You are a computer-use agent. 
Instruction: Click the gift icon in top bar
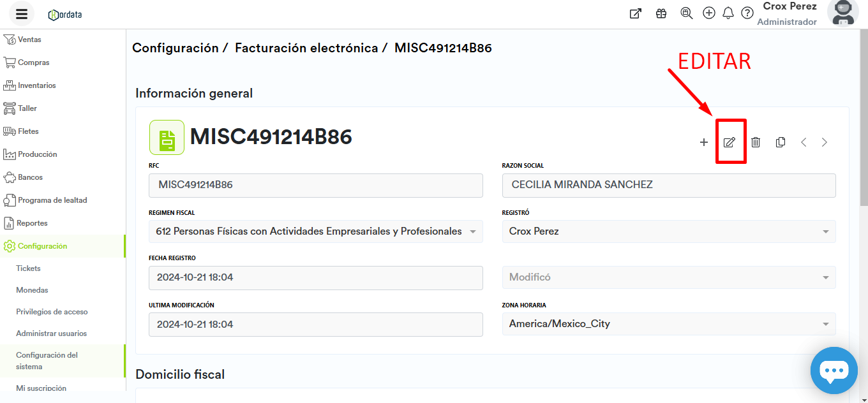coord(661,13)
